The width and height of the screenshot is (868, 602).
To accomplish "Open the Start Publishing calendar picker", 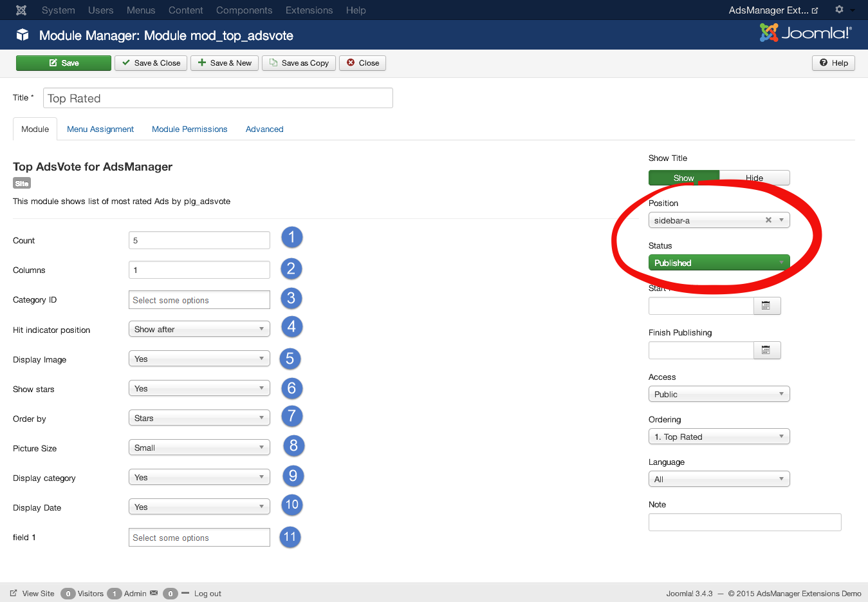I will coord(767,306).
